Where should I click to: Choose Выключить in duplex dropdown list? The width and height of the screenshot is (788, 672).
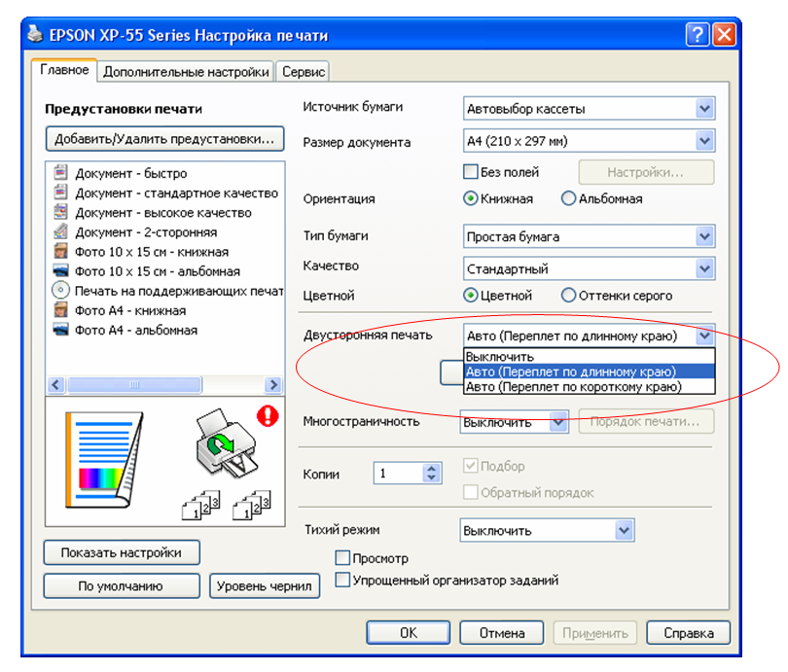click(589, 357)
